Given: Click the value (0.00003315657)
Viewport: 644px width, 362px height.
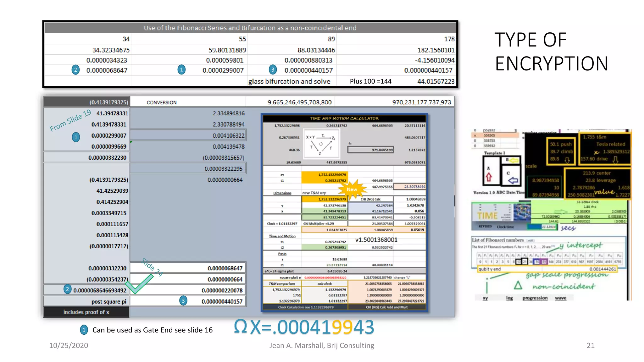Looking at the screenshot, I should click(x=224, y=158).
